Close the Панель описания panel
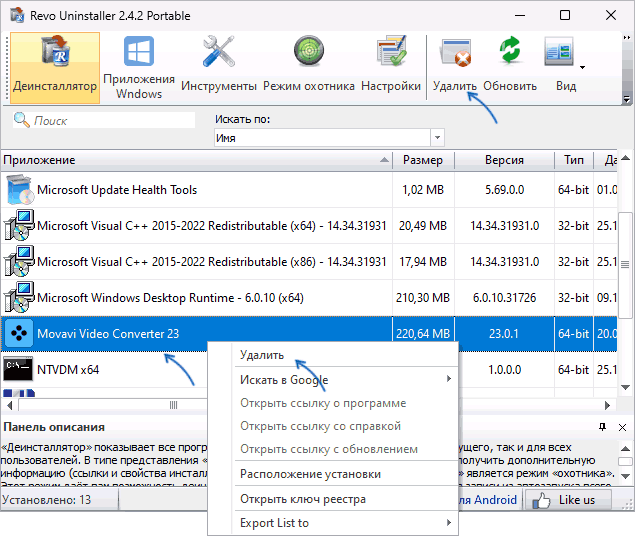Image resolution: width=635 pixels, height=536 pixels. (622, 427)
